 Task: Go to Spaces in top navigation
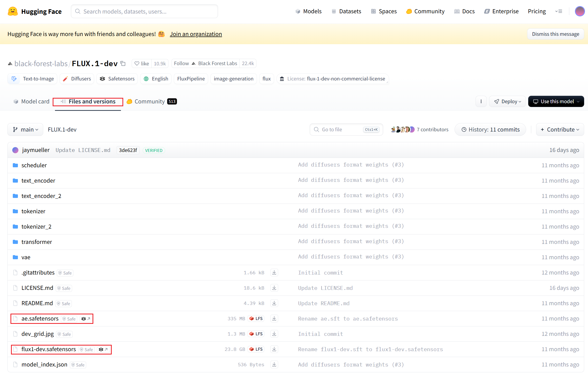[x=384, y=11]
